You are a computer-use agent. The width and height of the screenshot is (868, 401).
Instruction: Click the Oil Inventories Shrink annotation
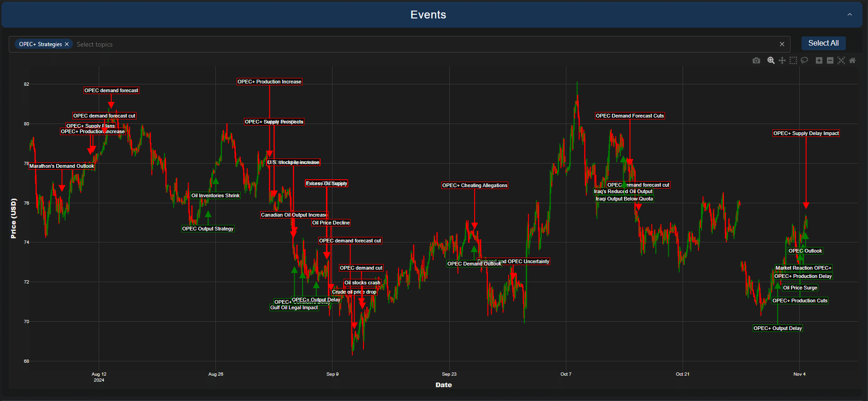point(215,195)
